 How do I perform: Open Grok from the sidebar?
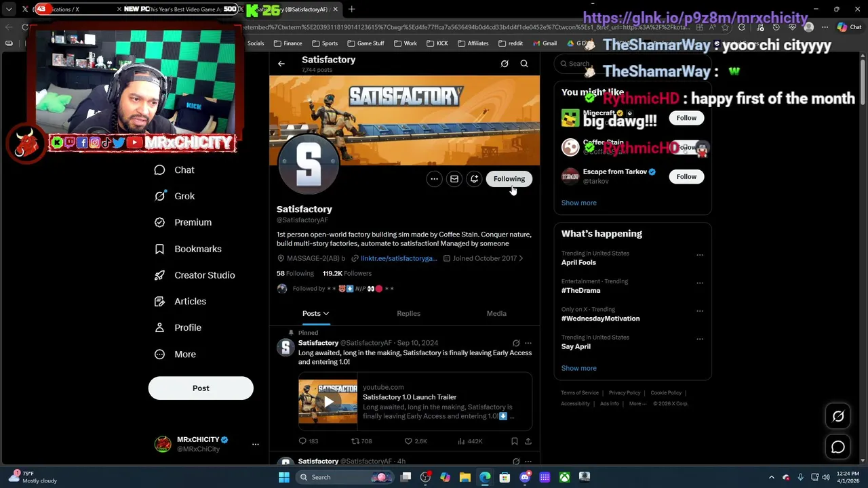point(174,196)
